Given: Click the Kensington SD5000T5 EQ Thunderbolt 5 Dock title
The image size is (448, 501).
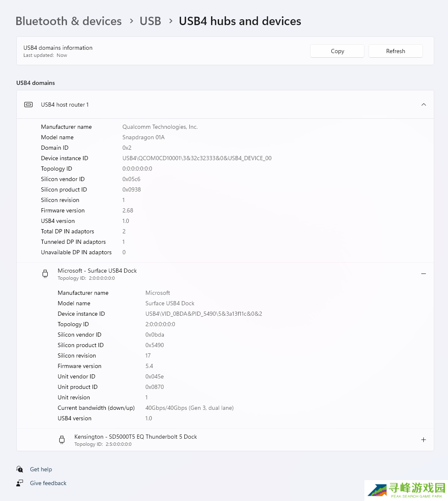Looking at the screenshot, I should coord(135,437).
